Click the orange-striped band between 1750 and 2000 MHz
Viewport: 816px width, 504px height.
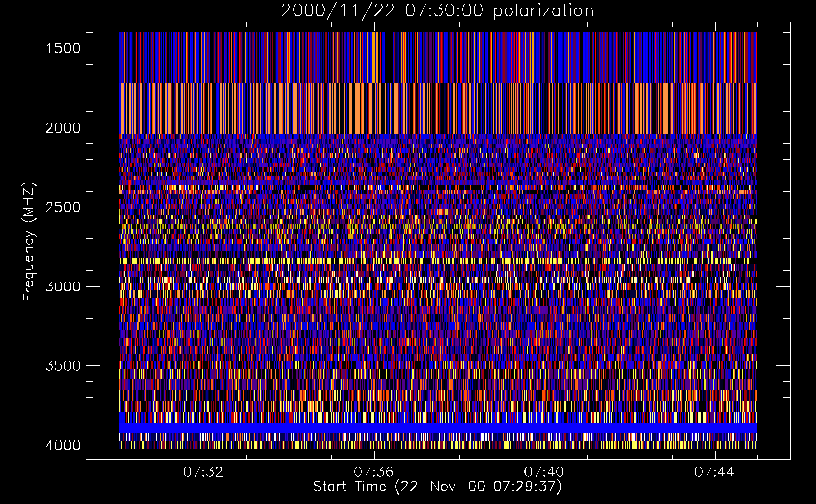tap(438, 108)
